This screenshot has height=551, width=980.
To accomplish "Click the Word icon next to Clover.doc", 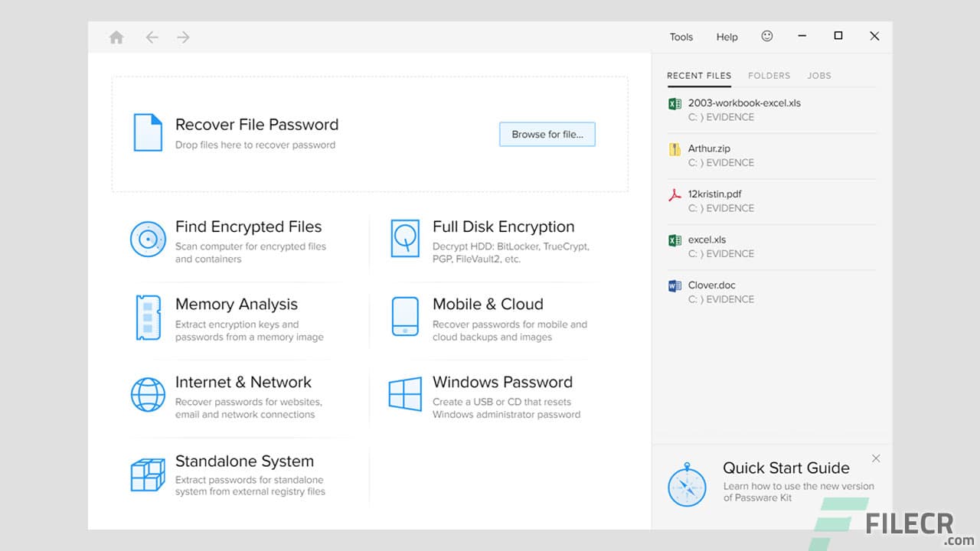I will 675,285.
